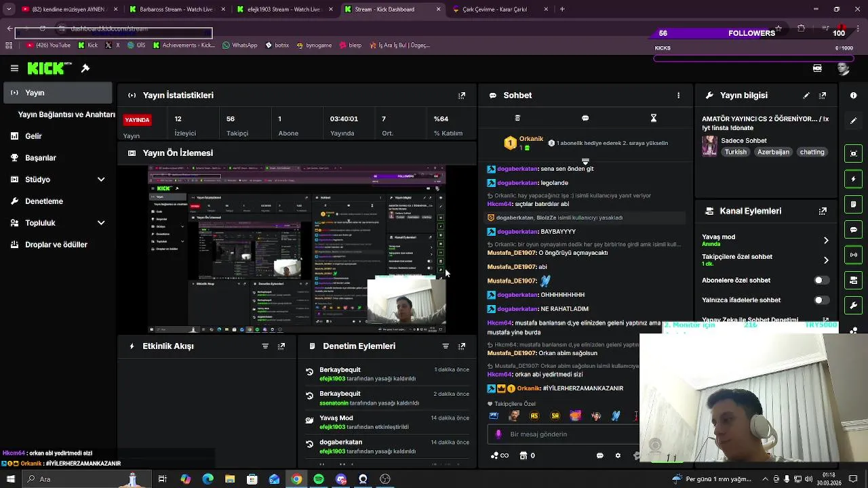Screen dimensions: 868x488
Task: Open Droplar ve ödüller sidebar item
Action: [x=58, y=245]
